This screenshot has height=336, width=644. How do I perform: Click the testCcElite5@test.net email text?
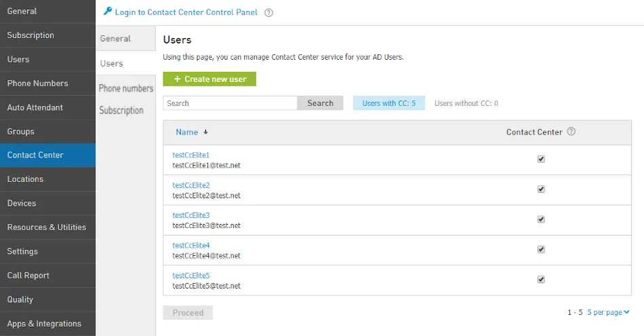pos(207,286)
